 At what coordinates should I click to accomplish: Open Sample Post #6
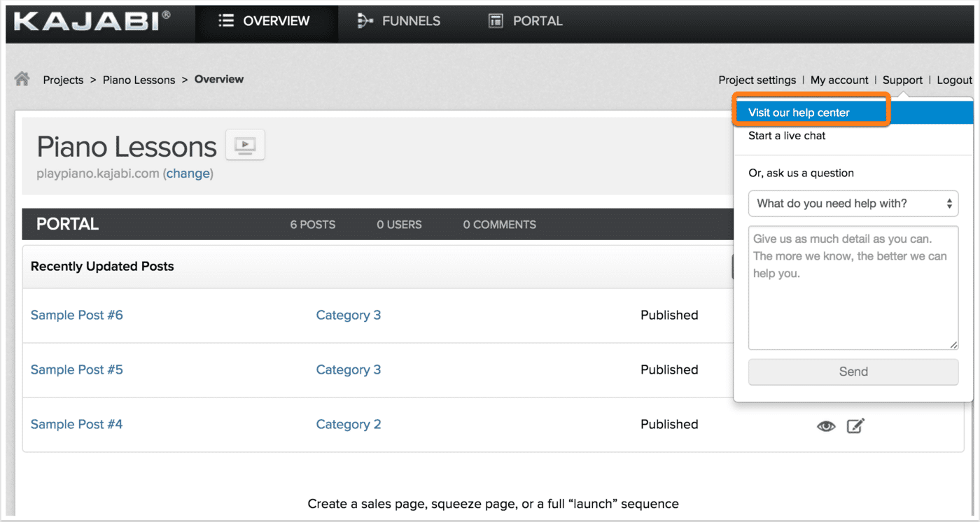point(76,315)
